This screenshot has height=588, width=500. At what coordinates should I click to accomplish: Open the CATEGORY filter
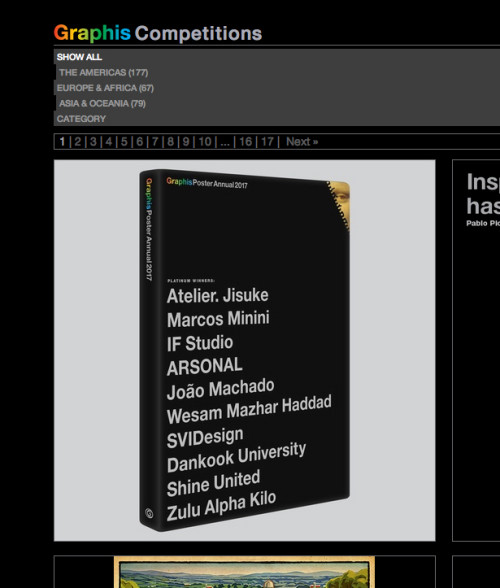point(81,118)
